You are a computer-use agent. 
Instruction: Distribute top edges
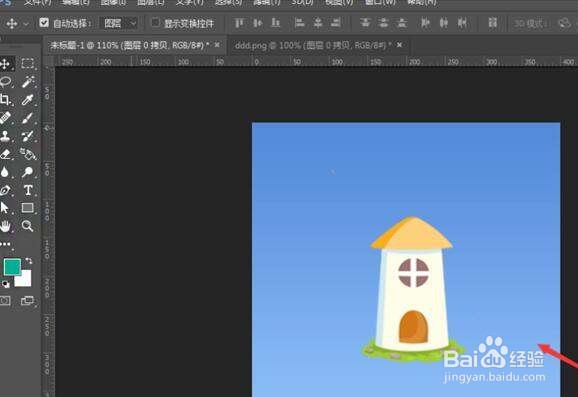(365, 23)
